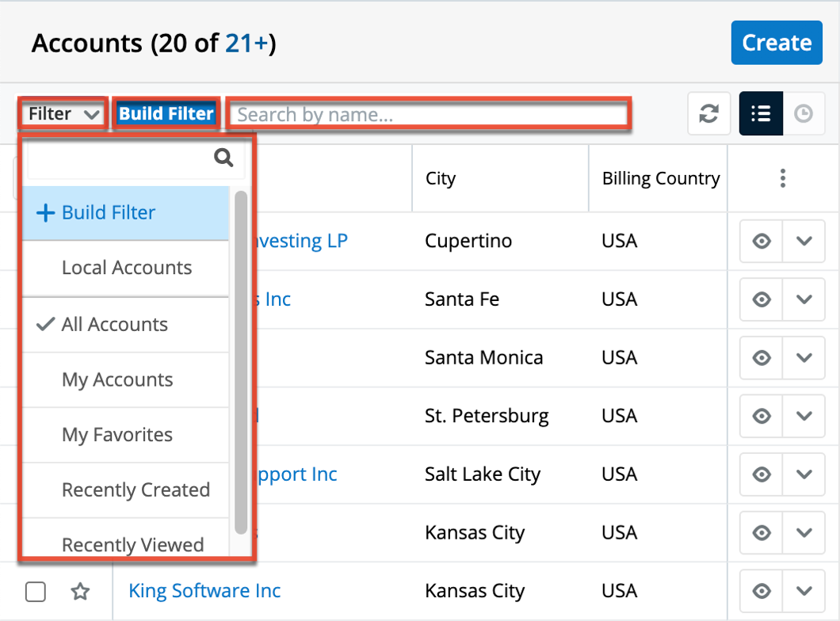Click the refresh list icon
The width and height of the screenshot is (840, 621).
708,114
